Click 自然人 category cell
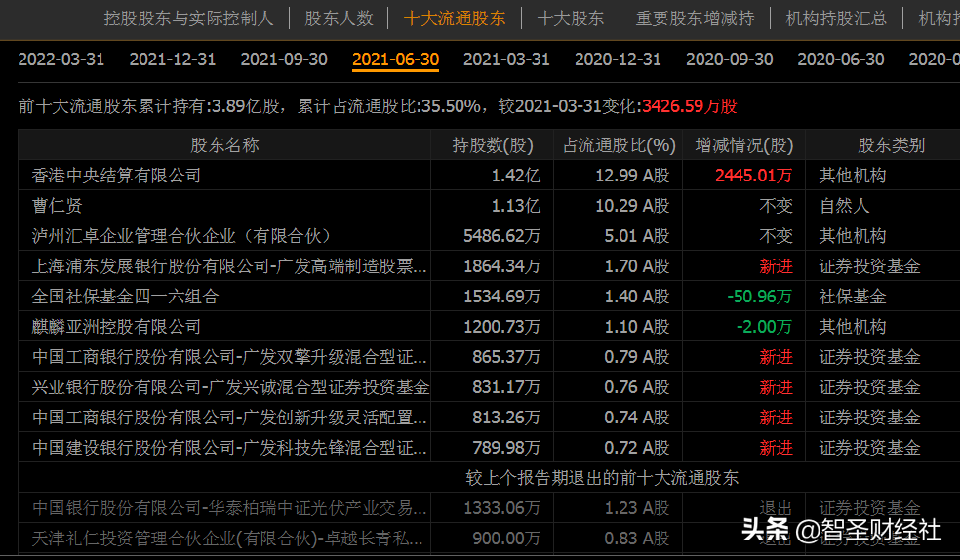Viewport: 960px width, 560px height. click(x=844, y=206)
